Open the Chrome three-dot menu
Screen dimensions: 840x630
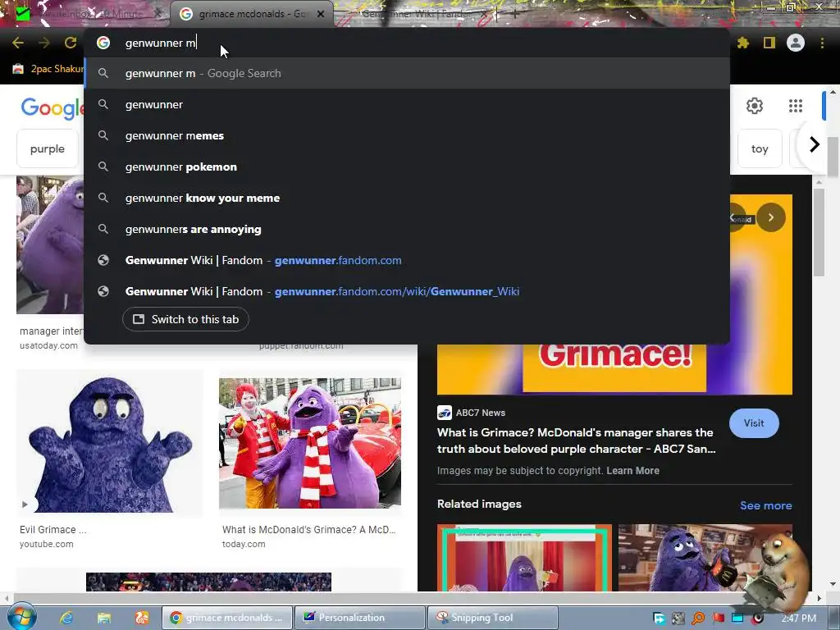[822, 43]
